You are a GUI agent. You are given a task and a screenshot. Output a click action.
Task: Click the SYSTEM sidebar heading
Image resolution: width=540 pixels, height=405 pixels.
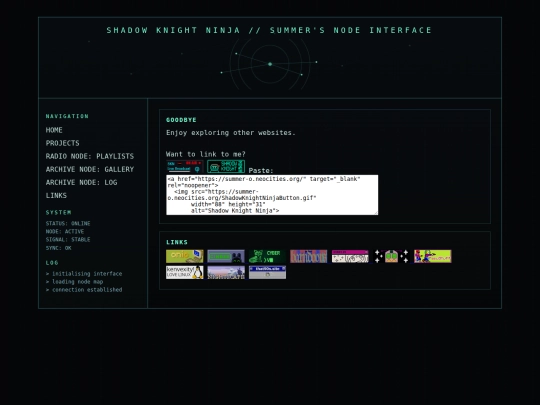[x=59, y=212]
